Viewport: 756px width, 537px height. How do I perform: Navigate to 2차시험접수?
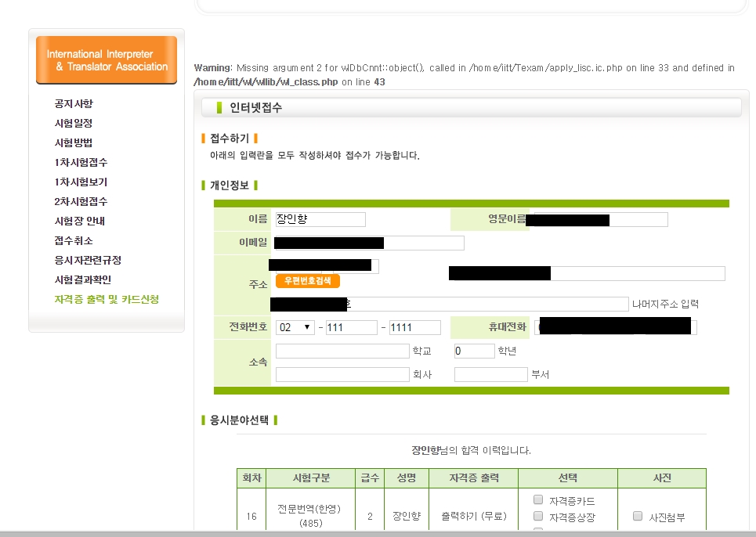coord(81,202)
